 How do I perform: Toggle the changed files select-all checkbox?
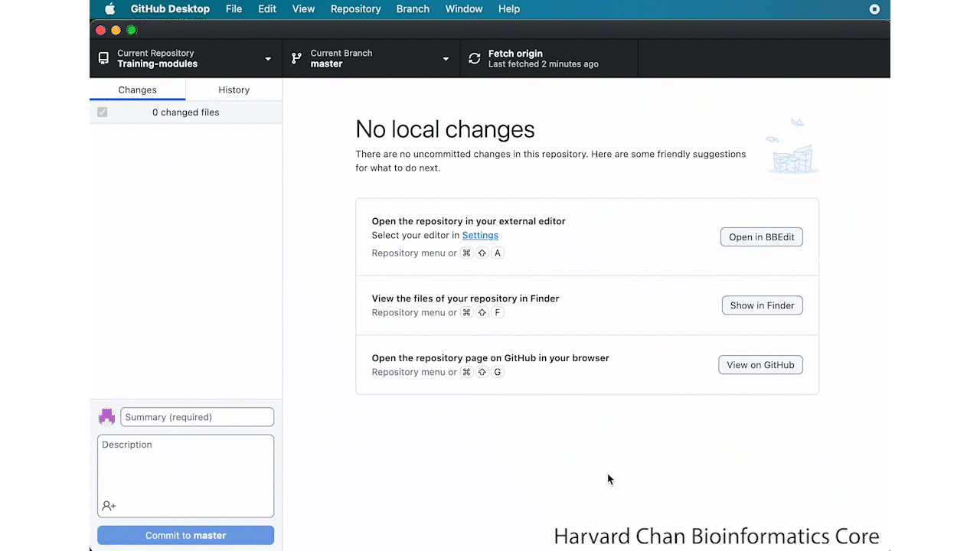(103, 112)
